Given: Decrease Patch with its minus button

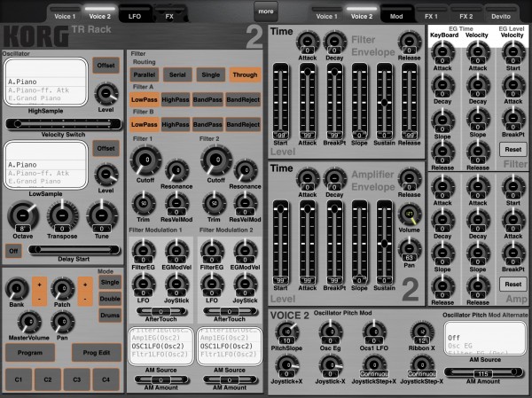Looking at the screenshot, I should coord(85,299).
